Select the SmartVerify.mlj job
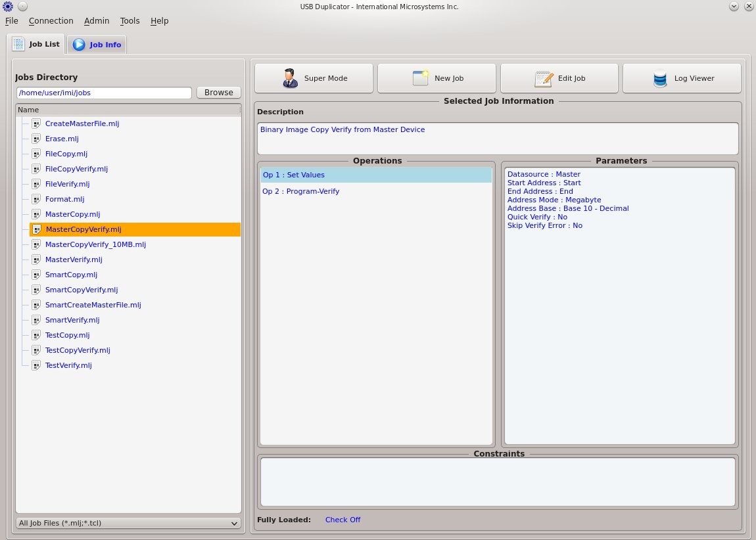The image size is (756, 540). 72,320
